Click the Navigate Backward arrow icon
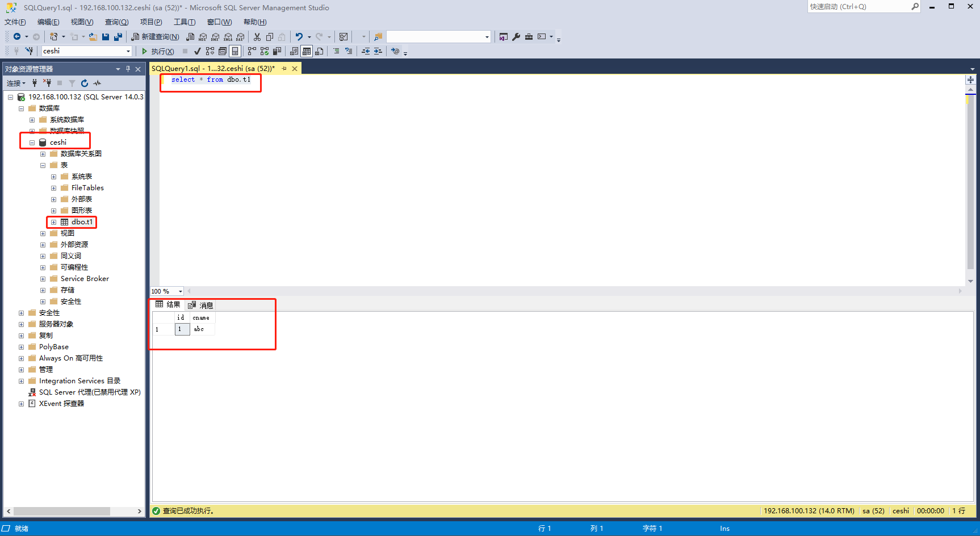980x536 pixels. tap(17, 36)
